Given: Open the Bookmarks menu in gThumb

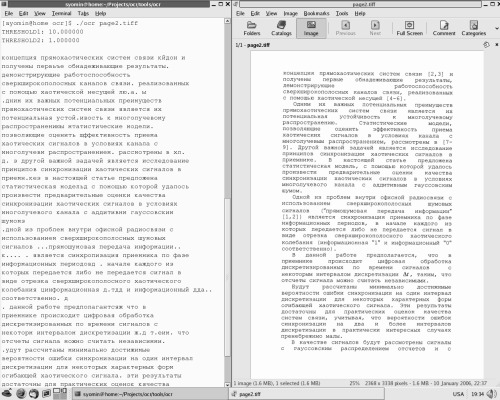Looking at the screenshot, I should pos(316,13).
